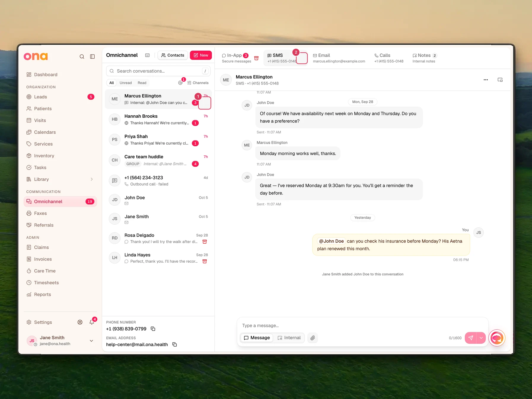Click archive icon on Rosa Delgado row

click(x=205, y=242)
